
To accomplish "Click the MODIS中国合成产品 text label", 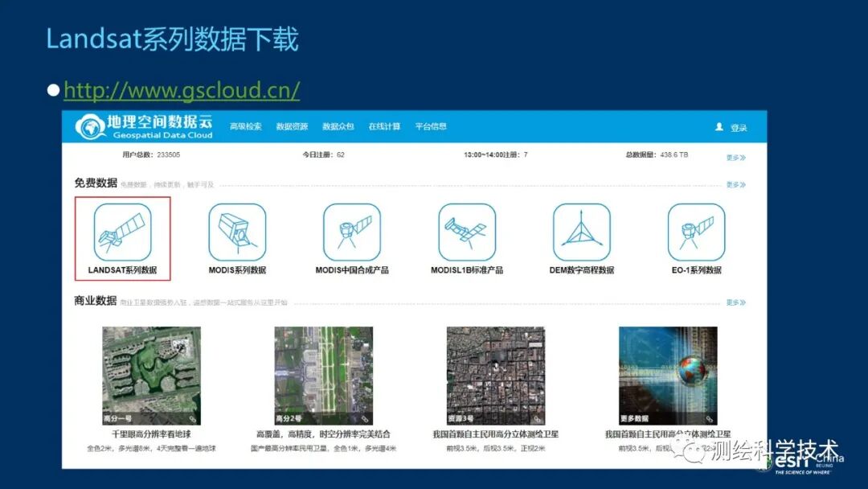I will click(352, 270).
